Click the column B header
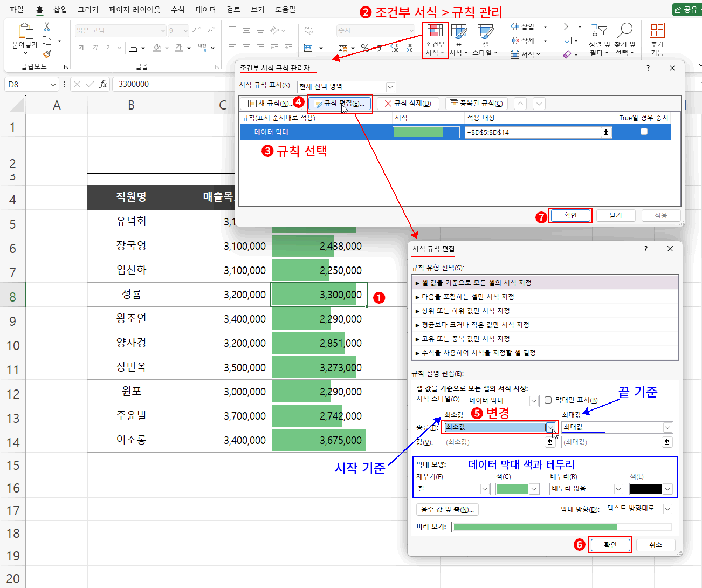702x588 pixels. (131, 105)
